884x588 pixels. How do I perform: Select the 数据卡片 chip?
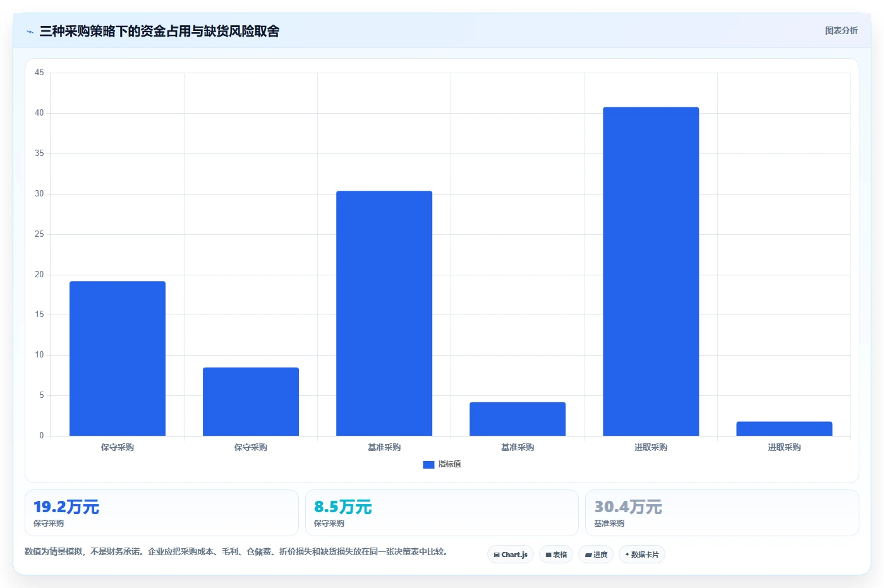pos(642,555)
